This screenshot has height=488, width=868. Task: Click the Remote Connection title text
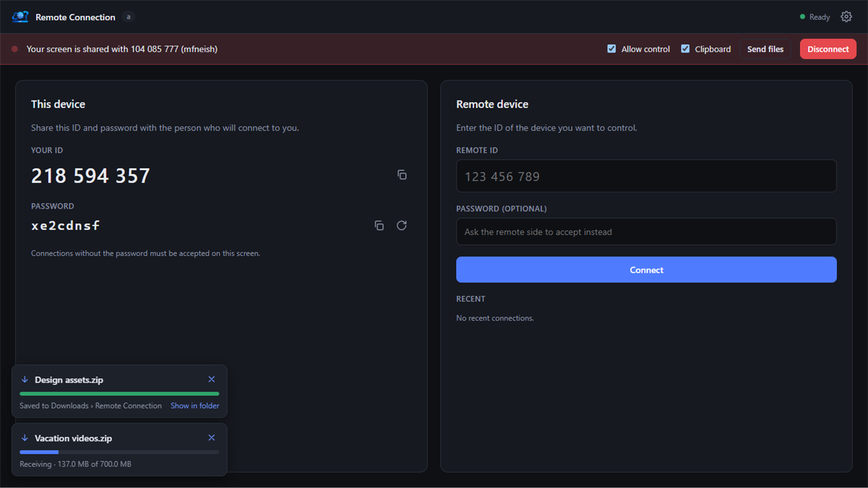tap(75, 17)
